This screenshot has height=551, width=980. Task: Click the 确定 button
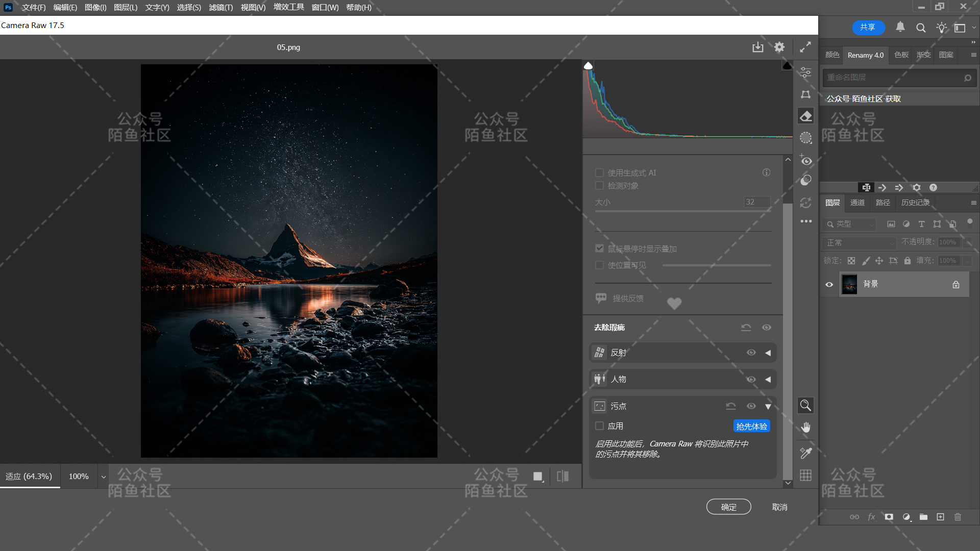point(728,507)
